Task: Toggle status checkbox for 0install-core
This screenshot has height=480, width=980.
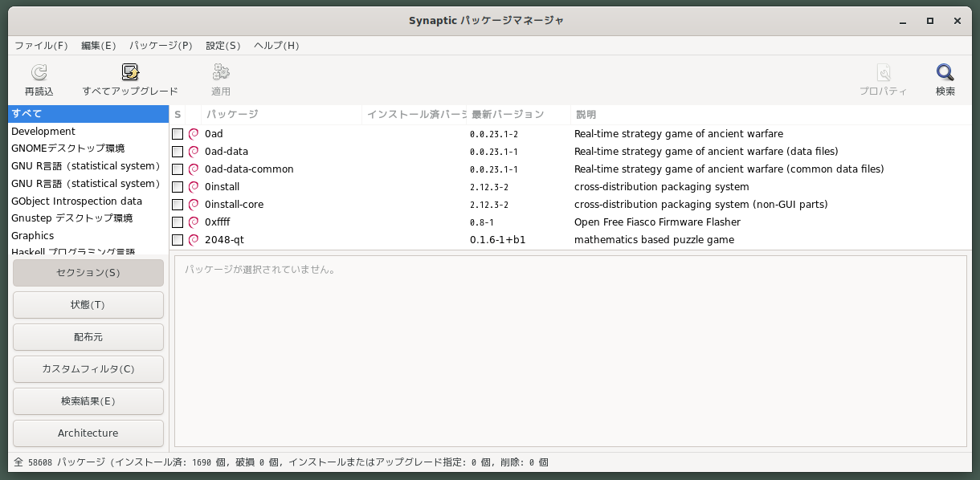Action: [178, 205]
